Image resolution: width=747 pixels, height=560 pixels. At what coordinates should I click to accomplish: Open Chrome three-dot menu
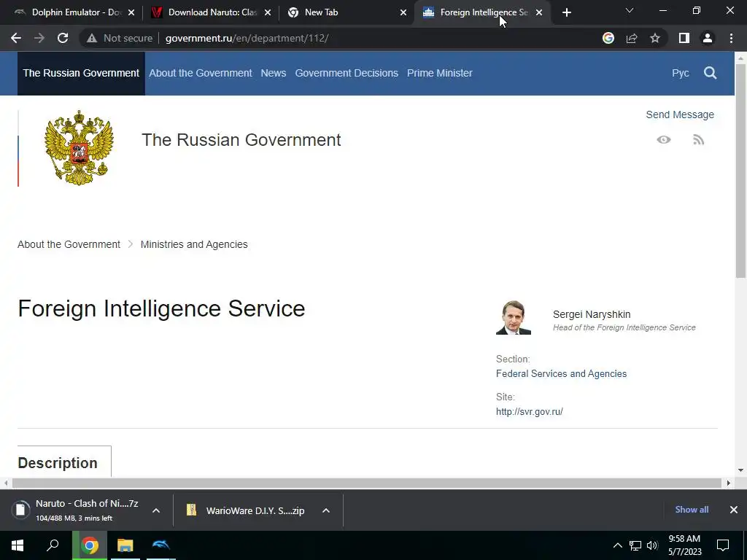click(731, 38)
